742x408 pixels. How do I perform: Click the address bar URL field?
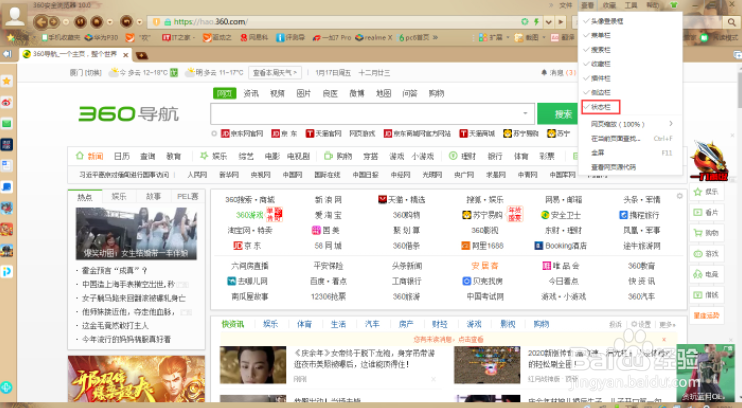[x=344, y=22]
